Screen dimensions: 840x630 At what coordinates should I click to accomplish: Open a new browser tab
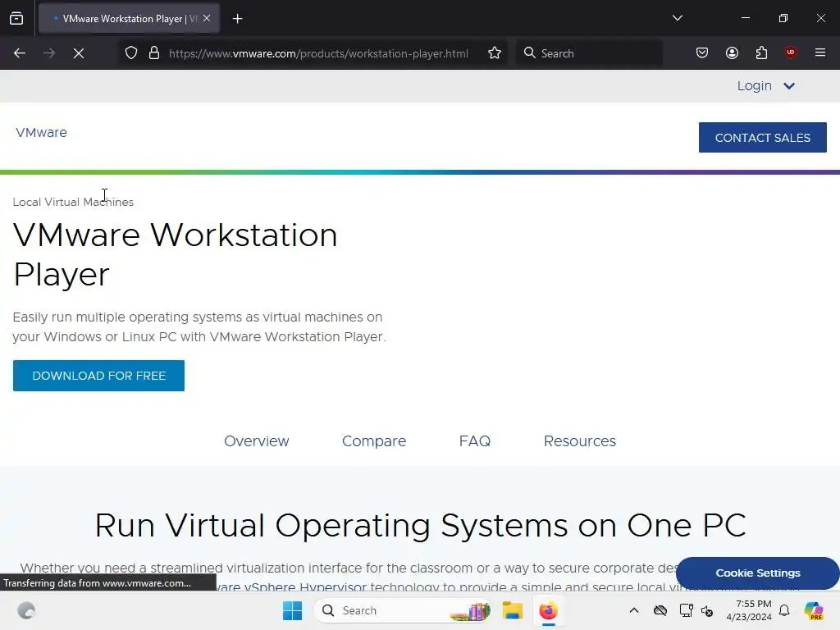click(x=237, y=19)
